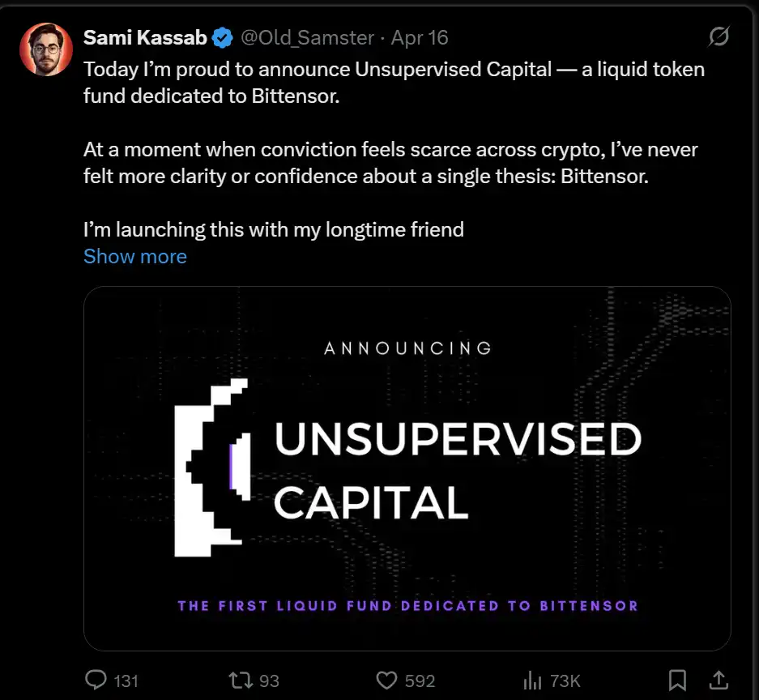Open the @Old_Samster handle link
The width and height of the screenshot is (759, 700).
tap(309, 38)
